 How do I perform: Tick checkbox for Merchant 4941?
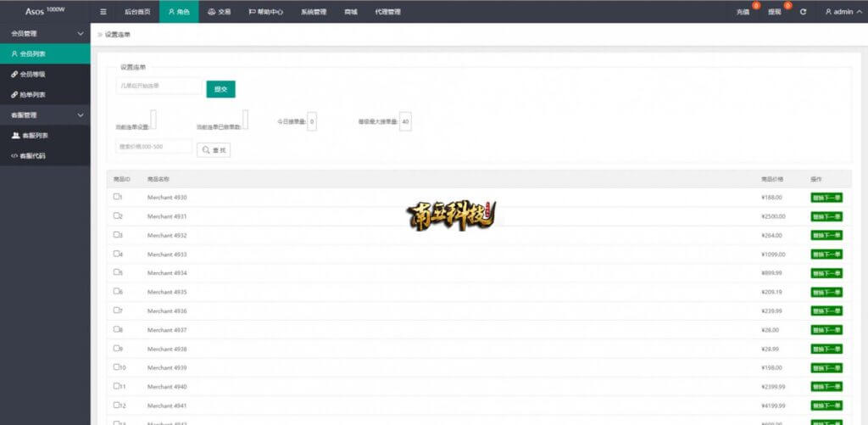116,405
